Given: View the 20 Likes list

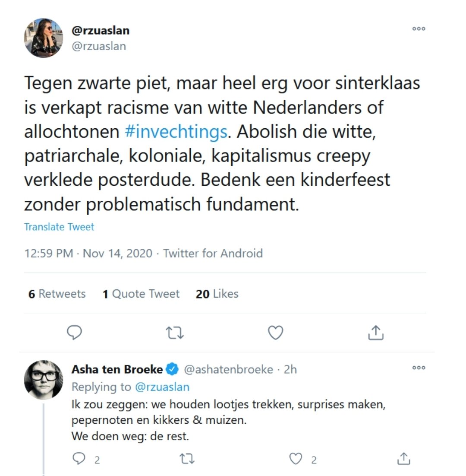Looking at the screenshot, I should tap(217, 294).
